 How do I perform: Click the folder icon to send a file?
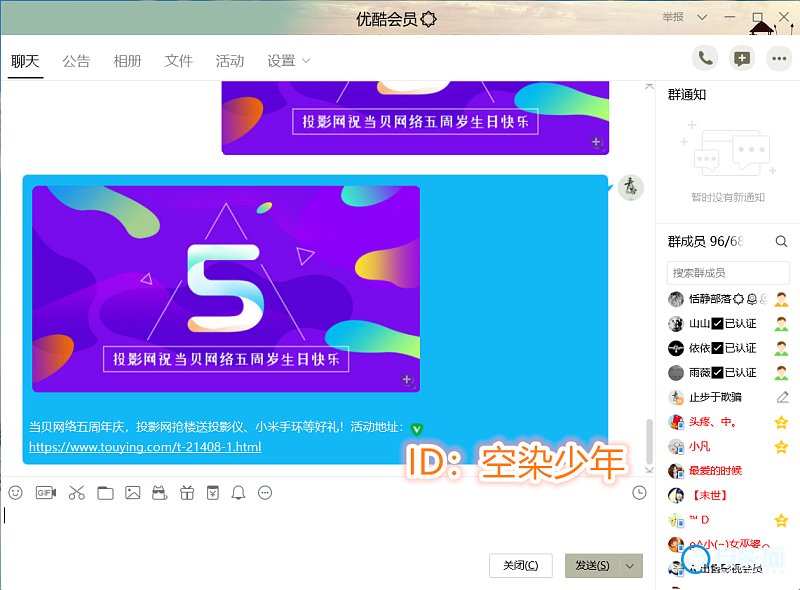(x=105, y=493)
